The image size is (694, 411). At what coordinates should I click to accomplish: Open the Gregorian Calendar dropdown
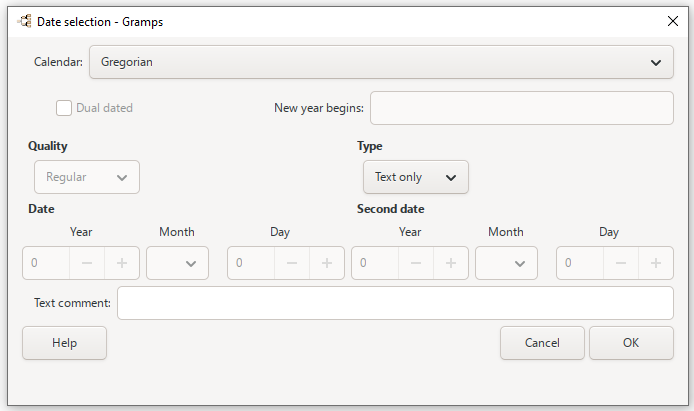tap(381, 62)
